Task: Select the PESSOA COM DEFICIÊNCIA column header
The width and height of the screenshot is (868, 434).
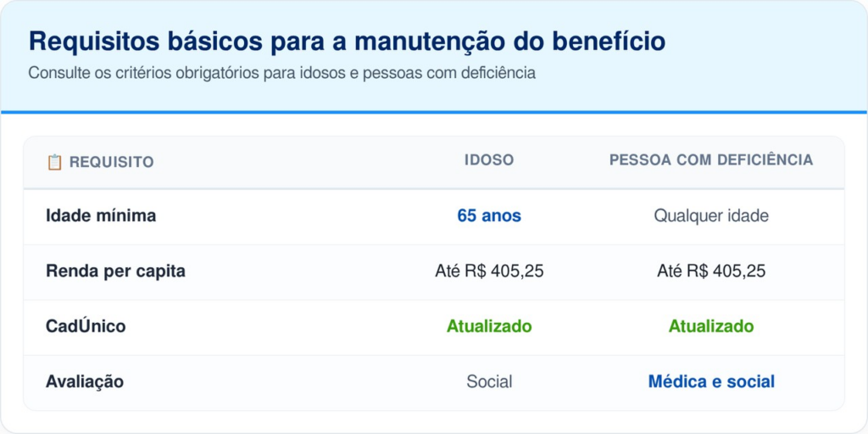Action: pyautogui.click(x=710, y=160)
